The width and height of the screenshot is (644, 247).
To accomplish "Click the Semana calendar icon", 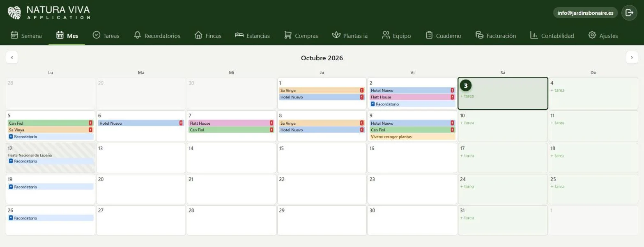I will pos(14,35).
